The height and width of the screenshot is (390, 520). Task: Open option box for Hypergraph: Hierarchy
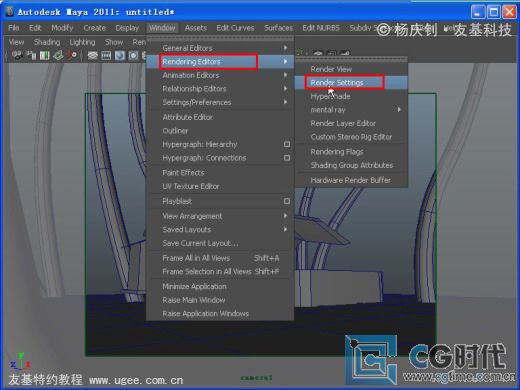287,144
